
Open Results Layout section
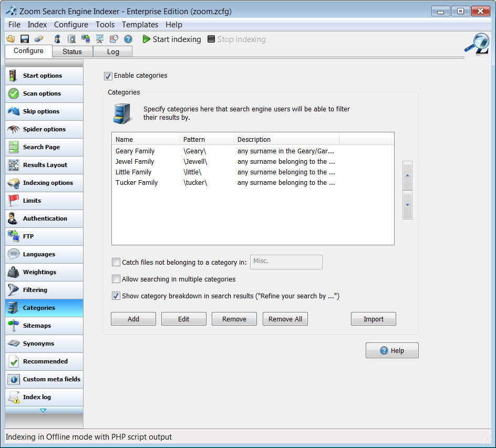tap(44, 165)
